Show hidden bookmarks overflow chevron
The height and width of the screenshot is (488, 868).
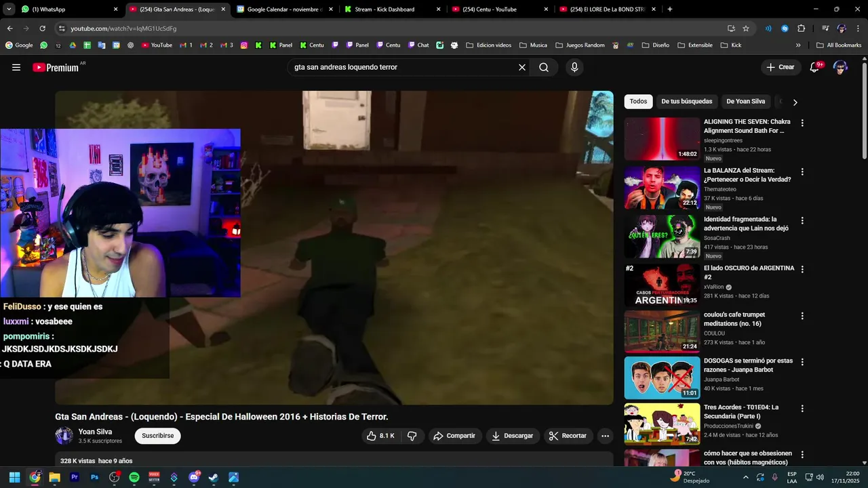[x=798, y=45]
